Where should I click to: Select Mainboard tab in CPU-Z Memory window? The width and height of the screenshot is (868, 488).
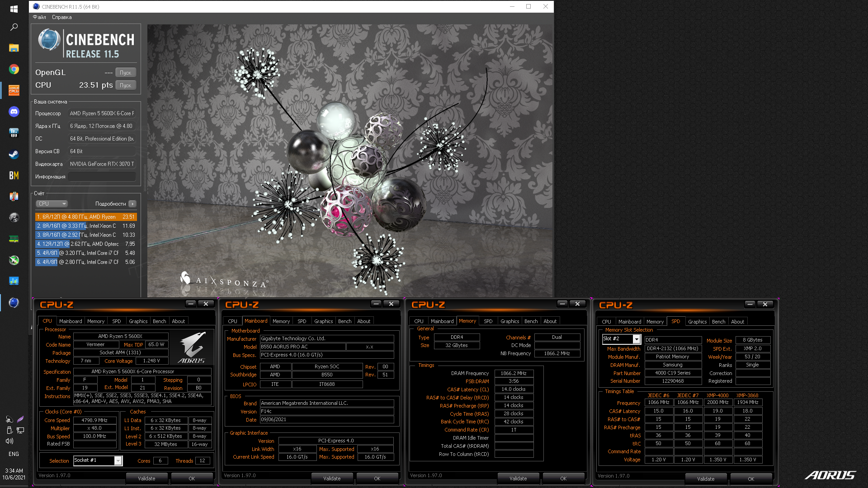click(x=442, y=321)
